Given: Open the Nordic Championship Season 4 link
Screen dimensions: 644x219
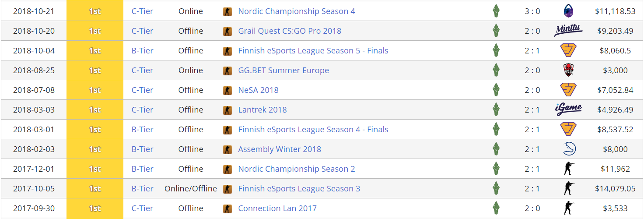Looking at the screenshot, I should tap(297, 11).
